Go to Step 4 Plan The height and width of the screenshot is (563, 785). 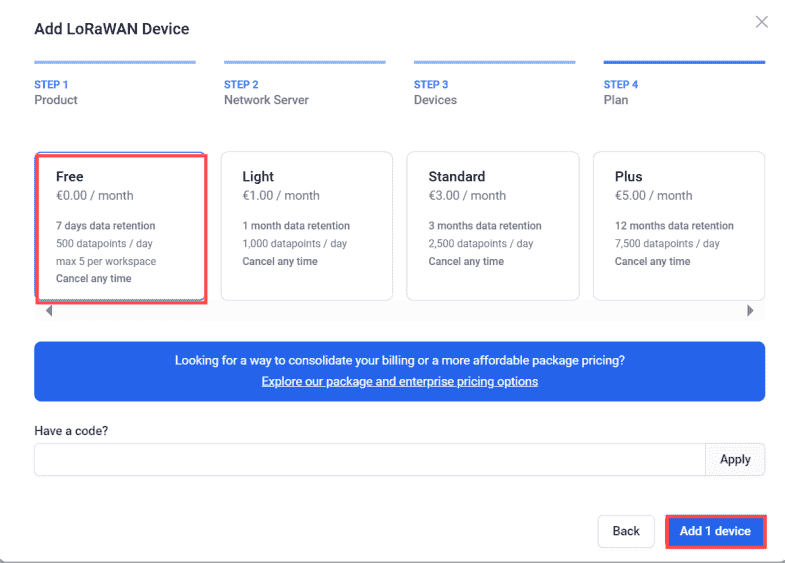pos(621,92)
